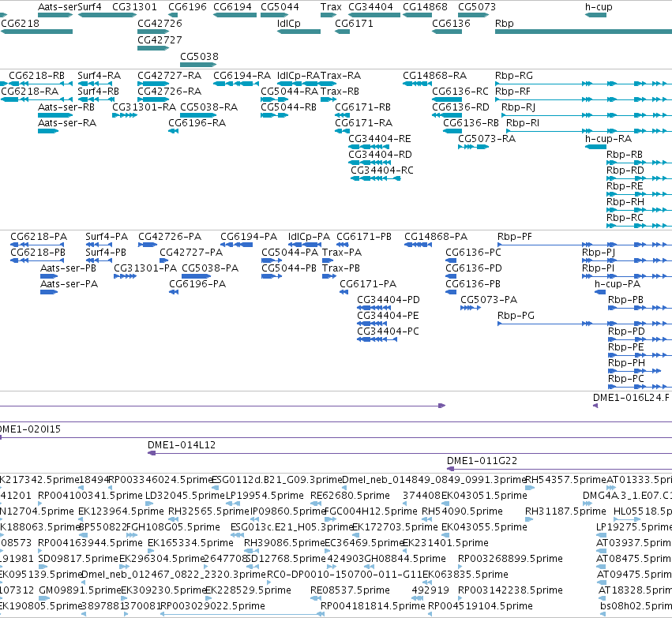Screen dimensions: 672x618
Task: Open the CG6171 gene label
Action: 354,24
